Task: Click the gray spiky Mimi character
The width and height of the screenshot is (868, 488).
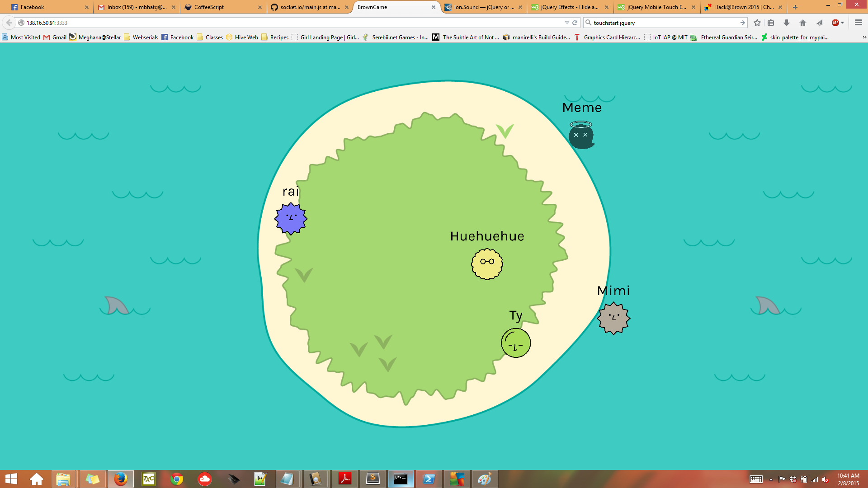Action: click(x=613, y=318)
